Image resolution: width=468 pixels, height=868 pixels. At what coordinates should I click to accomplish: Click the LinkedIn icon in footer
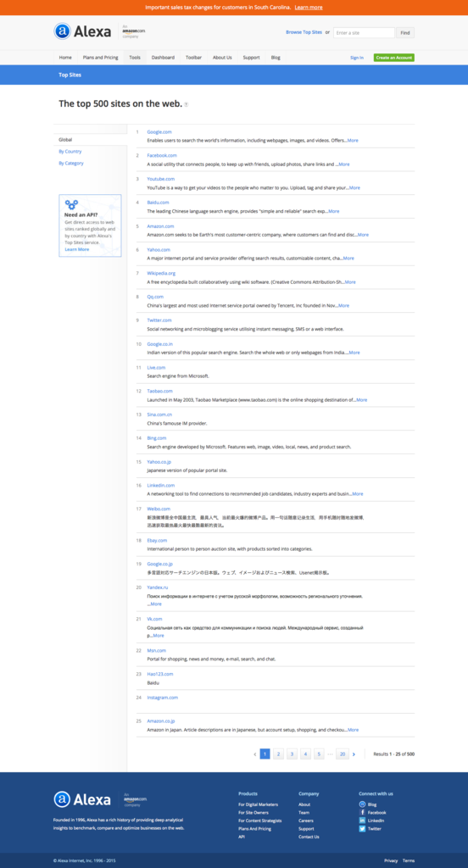click(362, 821)
